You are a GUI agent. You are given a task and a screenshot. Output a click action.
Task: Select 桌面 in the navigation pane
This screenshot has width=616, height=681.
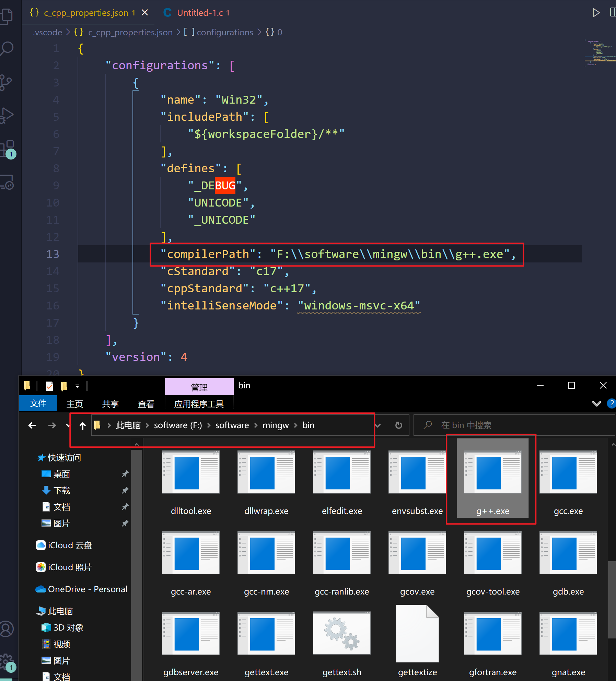click(x=56, y=474)
